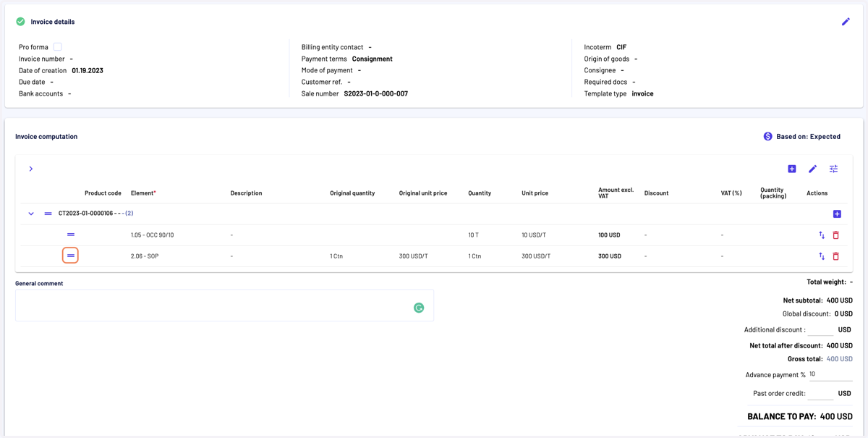The height and width of the screenshot is (438, 868).
Task: Click the Based on: Expected dollar icon
Action: click(767, 136)
